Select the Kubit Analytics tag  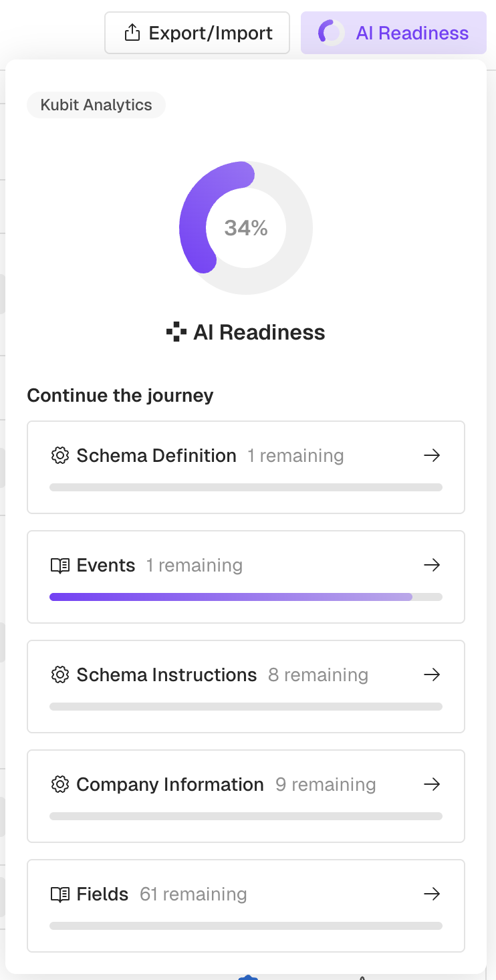(96, 105)
